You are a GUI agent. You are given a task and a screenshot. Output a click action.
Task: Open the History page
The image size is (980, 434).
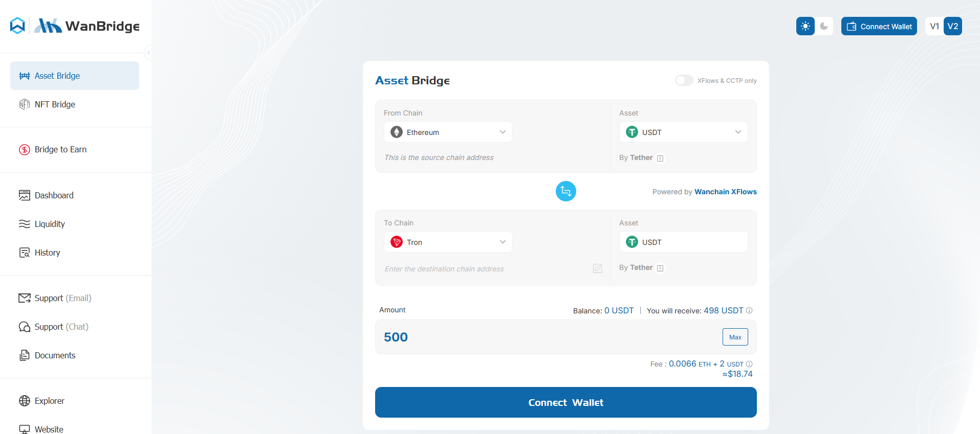(75, 253)
